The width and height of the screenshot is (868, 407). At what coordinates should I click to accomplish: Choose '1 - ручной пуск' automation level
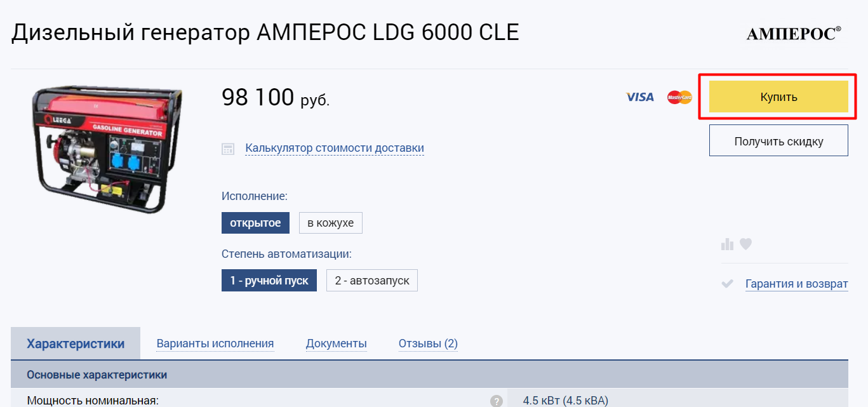click(269, 281)
